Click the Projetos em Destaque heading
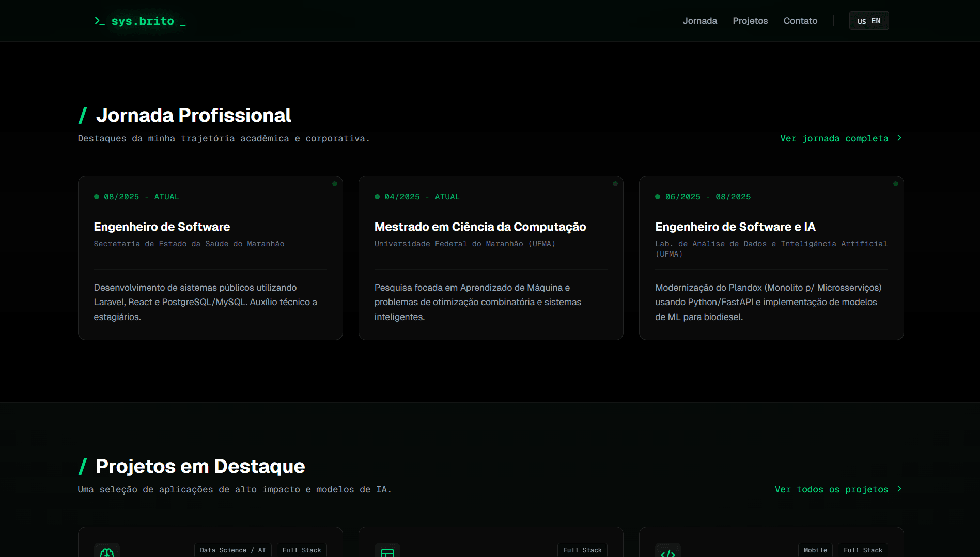The width and height of the screenshot is (980, 557). coord(200,466)
